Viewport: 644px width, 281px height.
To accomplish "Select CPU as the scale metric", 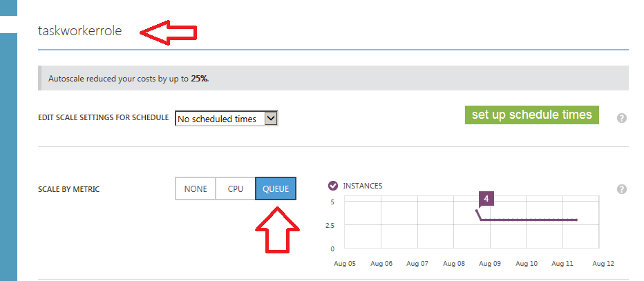I will point(236,189).
